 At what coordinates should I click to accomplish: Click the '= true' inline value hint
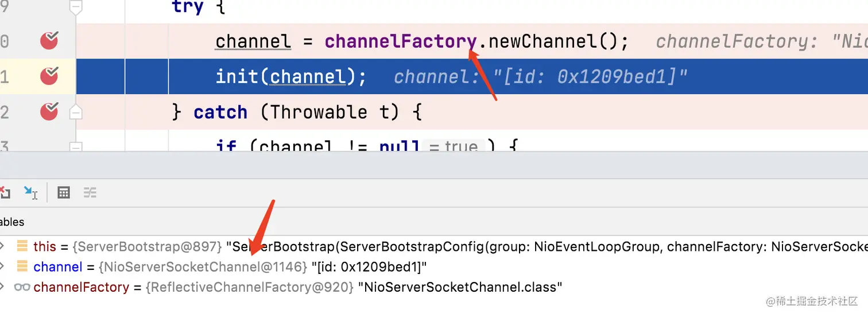point(454,146)
